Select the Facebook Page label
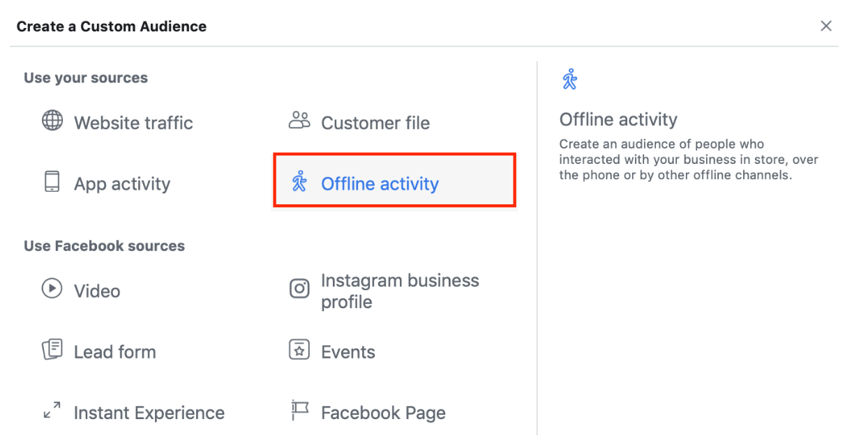 tap(383, 414)
